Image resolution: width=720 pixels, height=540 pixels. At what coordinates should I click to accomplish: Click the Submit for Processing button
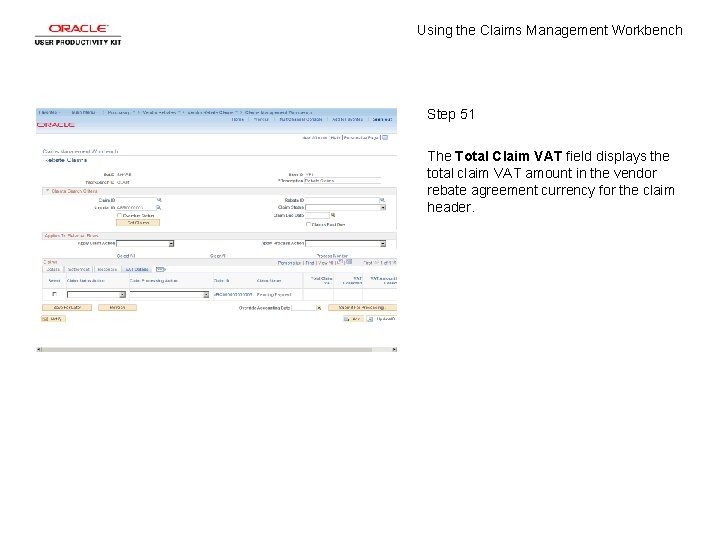point(362,308)
